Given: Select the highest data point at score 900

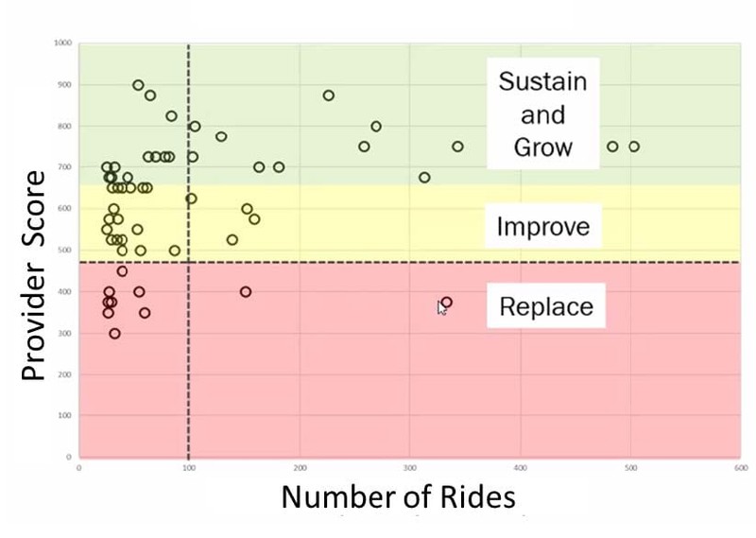Looking at the screenshot, I should tap(138, 85).
